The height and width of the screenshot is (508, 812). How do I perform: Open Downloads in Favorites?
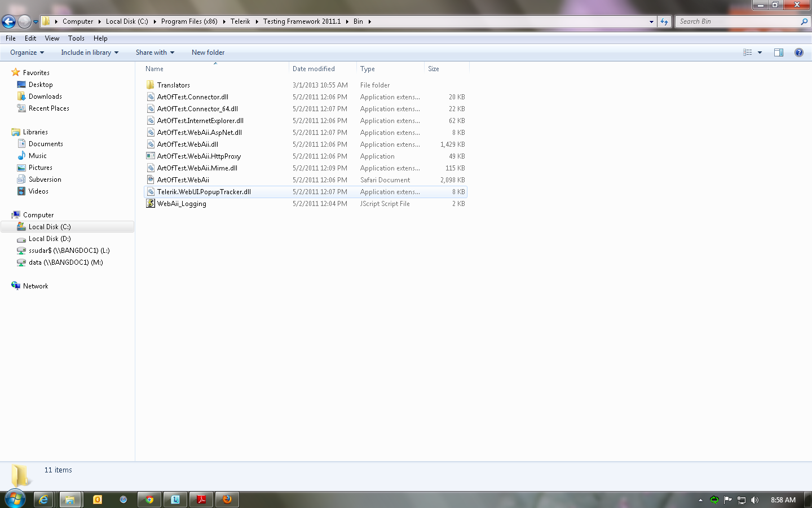[x=45, y=97]
